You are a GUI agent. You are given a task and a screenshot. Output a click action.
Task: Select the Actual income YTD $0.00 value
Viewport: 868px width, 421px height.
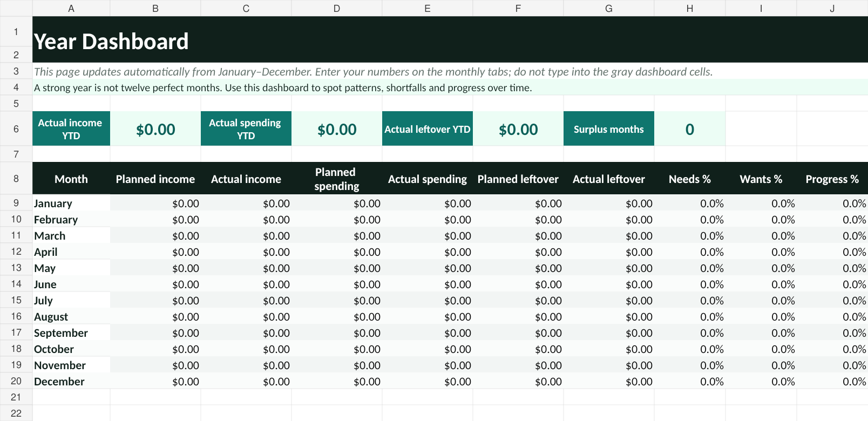(155, 129)
